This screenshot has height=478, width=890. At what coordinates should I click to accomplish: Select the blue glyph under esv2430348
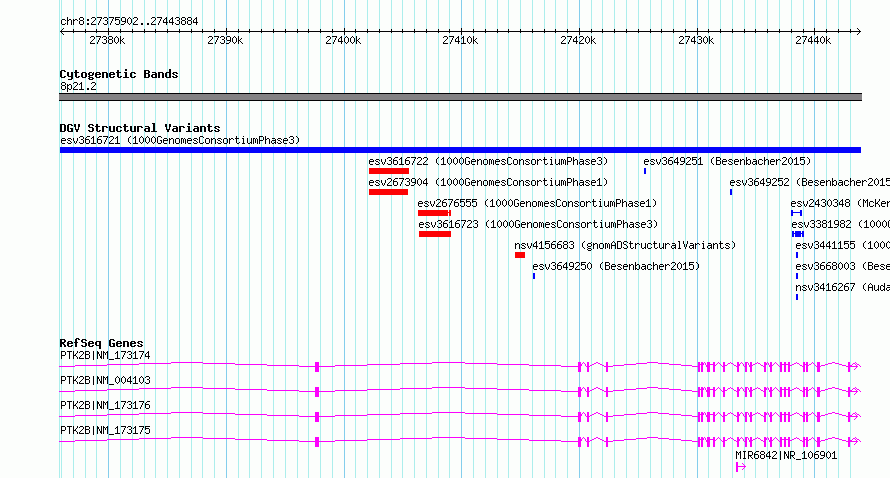[x=797, y=213]
